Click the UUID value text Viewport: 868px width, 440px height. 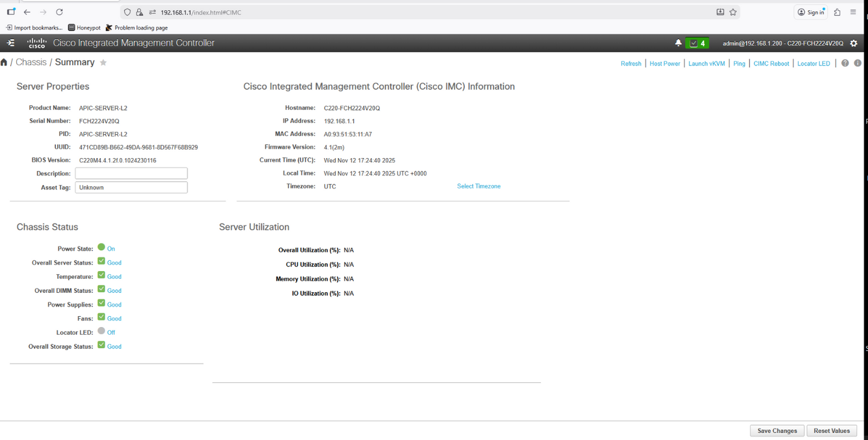139,147
